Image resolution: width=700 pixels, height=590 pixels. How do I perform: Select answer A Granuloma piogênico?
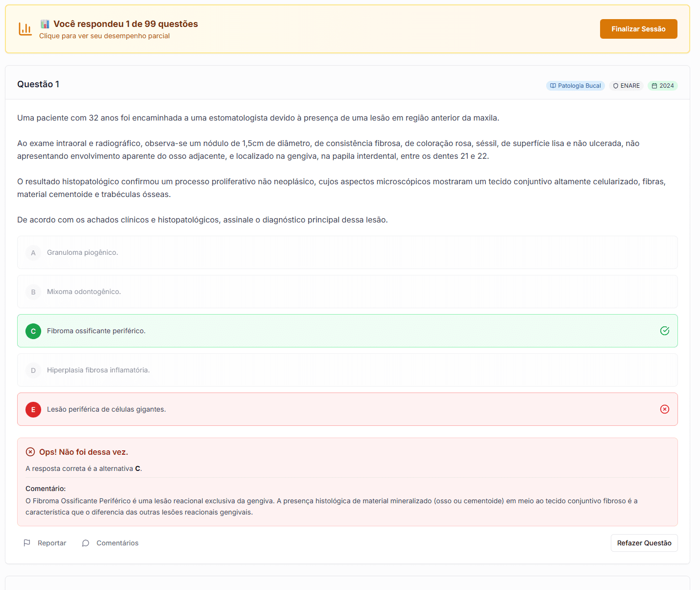click(82, 252)
